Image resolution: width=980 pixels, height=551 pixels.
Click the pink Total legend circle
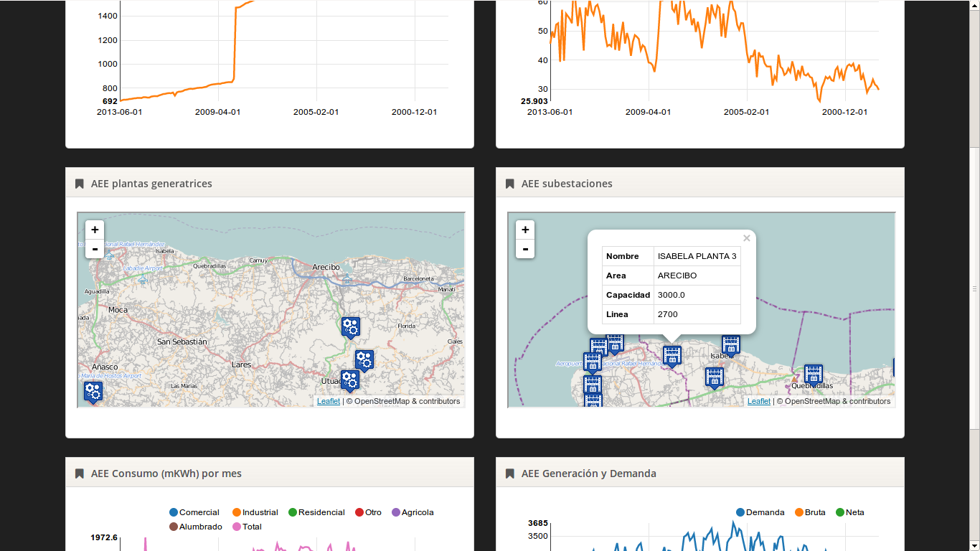237,527
